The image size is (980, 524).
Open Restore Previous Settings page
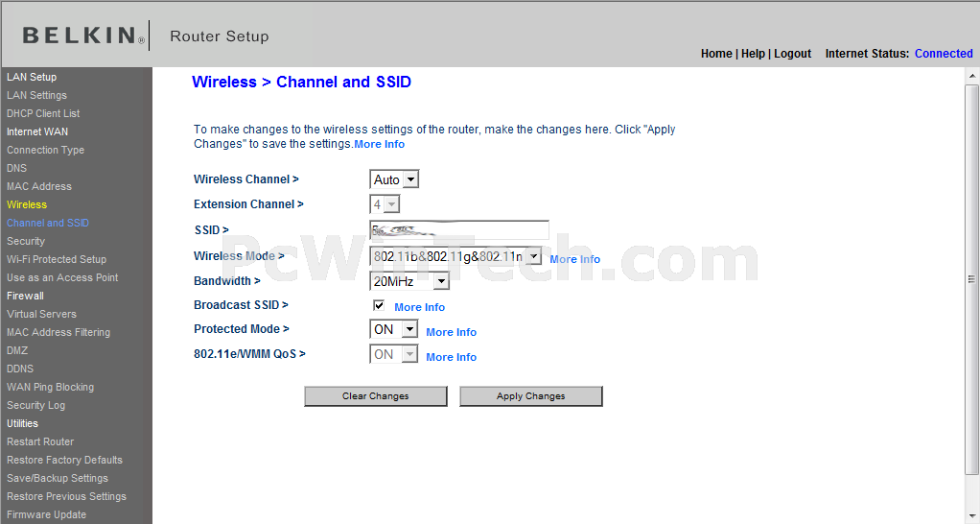coord(67,496)
